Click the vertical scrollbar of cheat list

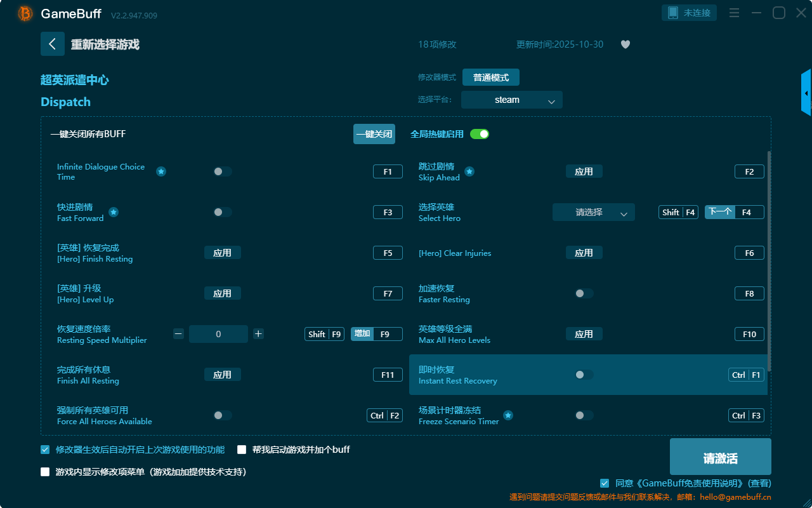click(x=769, y=260)
